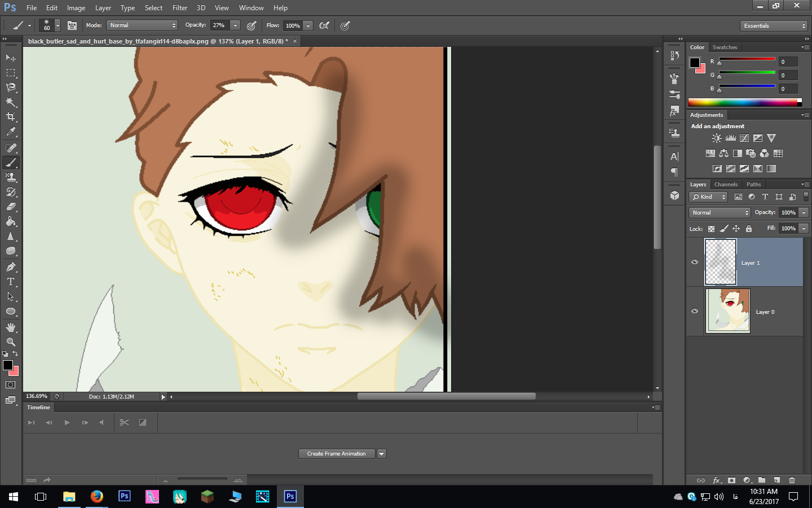This screenshot has height=508, width=812.
Task: Select the History Brush tool
Action: (11, 192)
